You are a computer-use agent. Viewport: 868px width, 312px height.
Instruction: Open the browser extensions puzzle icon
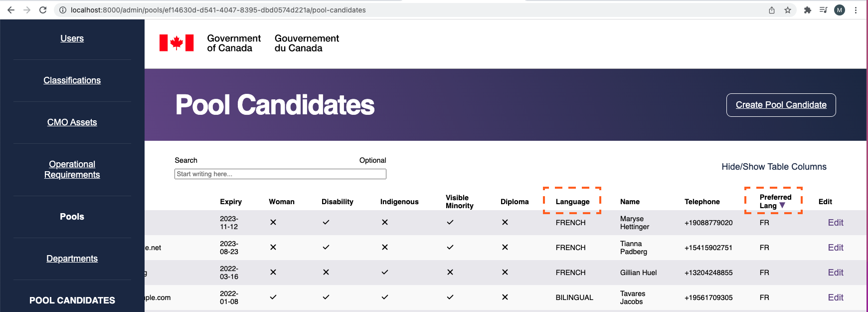(808, 9)
